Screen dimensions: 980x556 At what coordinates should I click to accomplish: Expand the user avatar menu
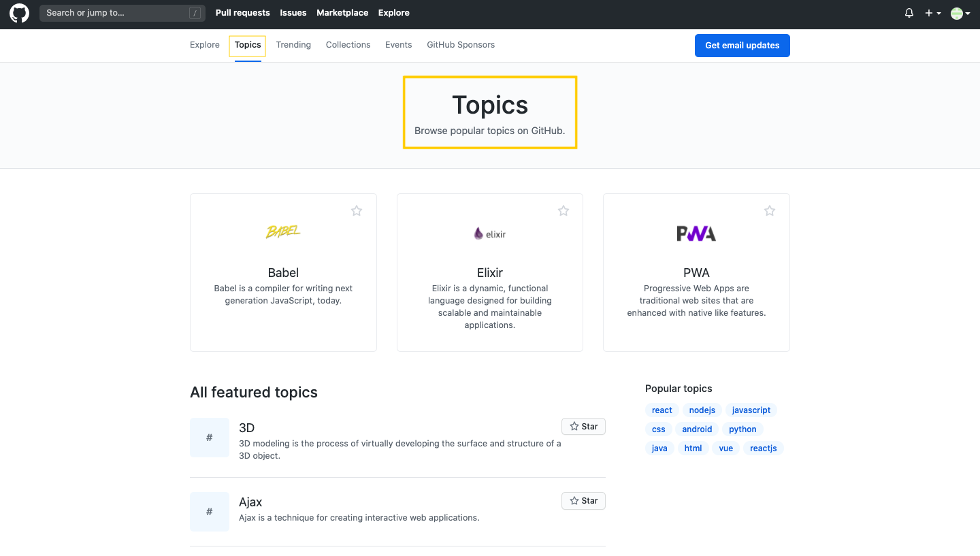960,13
